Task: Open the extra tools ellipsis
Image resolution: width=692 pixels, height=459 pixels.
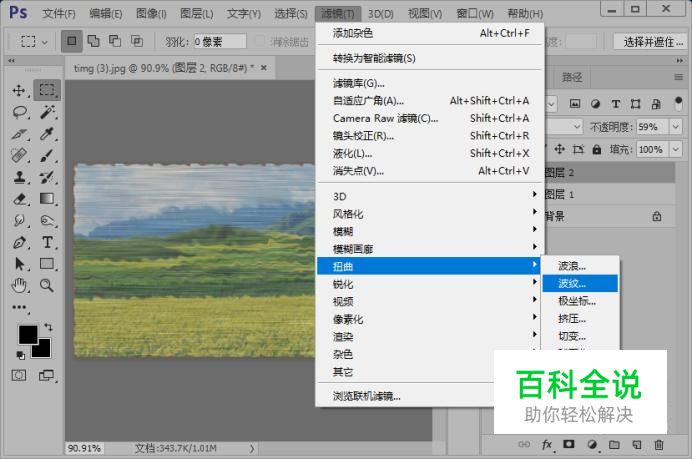Action: click(x=19, y=307)
